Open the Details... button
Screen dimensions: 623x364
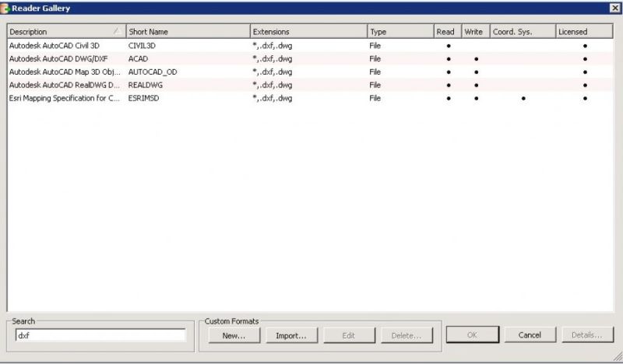[587, 334]
